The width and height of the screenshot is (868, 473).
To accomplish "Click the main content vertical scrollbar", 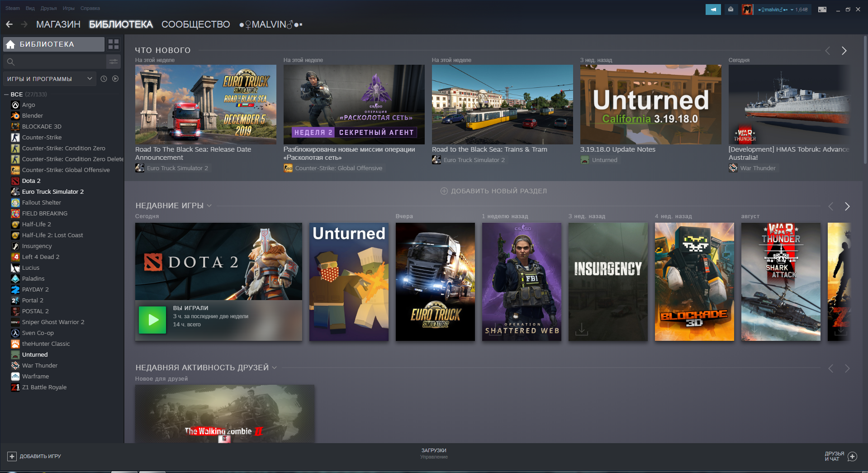I will tap(865, 100).
